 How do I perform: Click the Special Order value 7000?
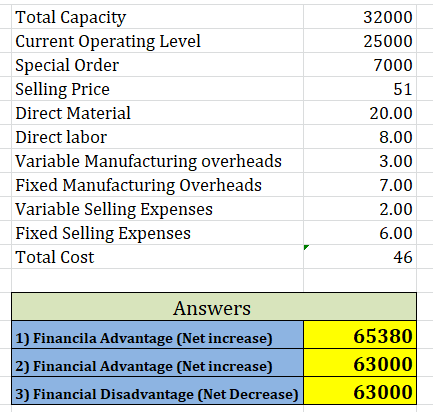tap(360, 65)
